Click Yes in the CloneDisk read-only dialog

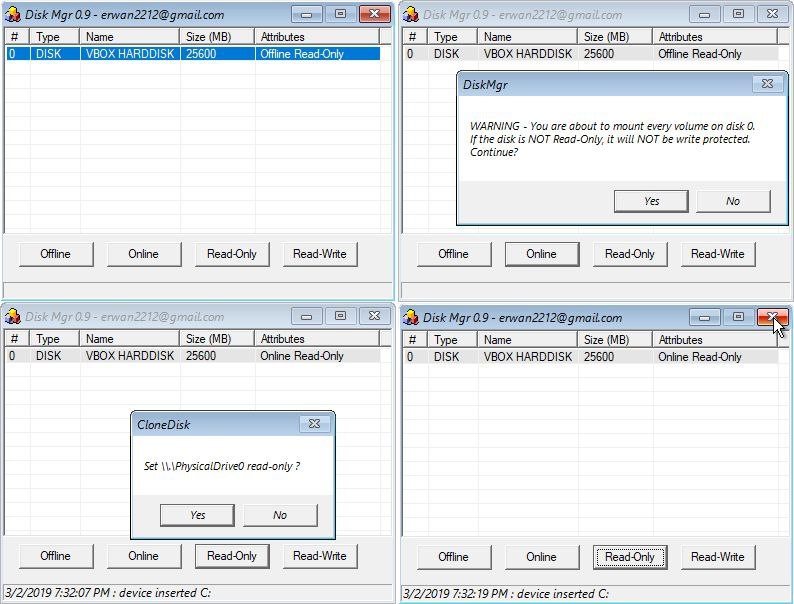(x=197, y=515)
